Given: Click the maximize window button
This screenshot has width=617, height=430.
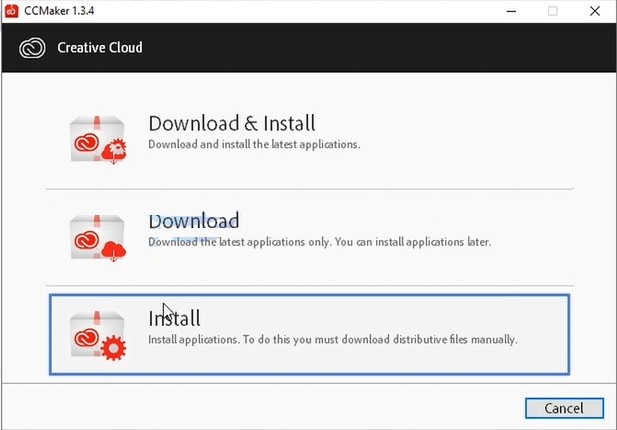Looking at the screenshot, I should coord(551,13).
